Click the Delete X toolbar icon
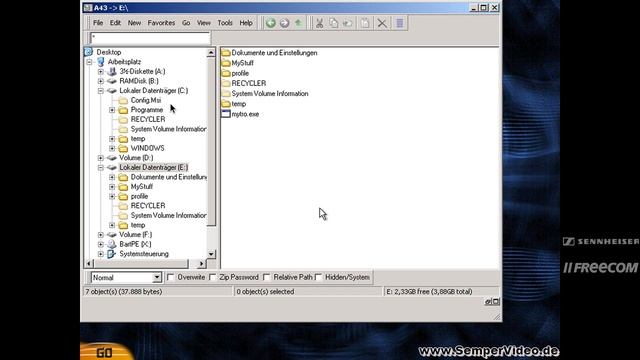 point(382,23)
